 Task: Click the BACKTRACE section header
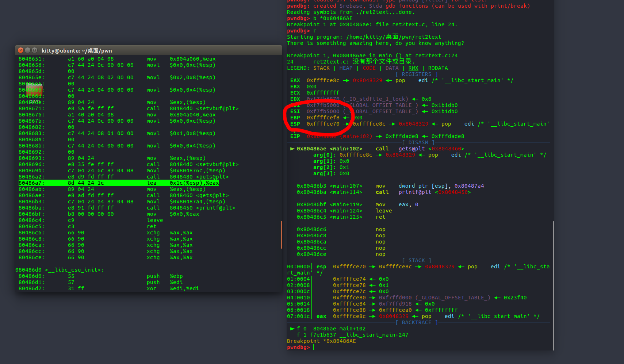[x=416, y=322]
